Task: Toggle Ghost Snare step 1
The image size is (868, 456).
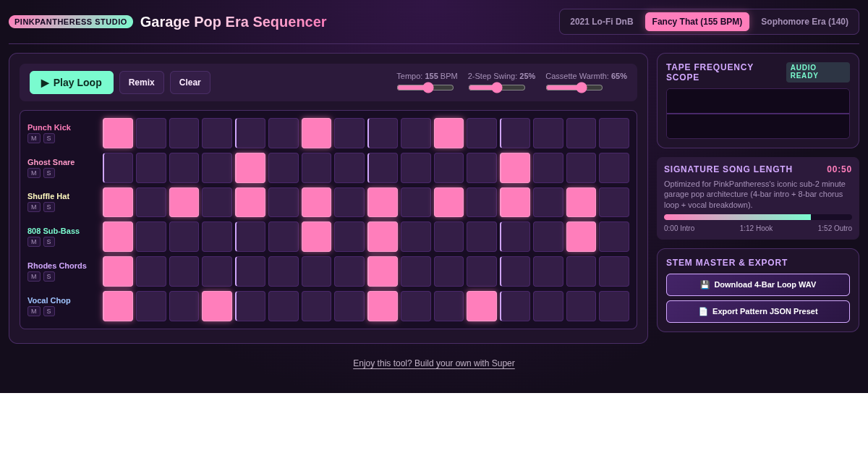Action: click(x=118, y=168)
